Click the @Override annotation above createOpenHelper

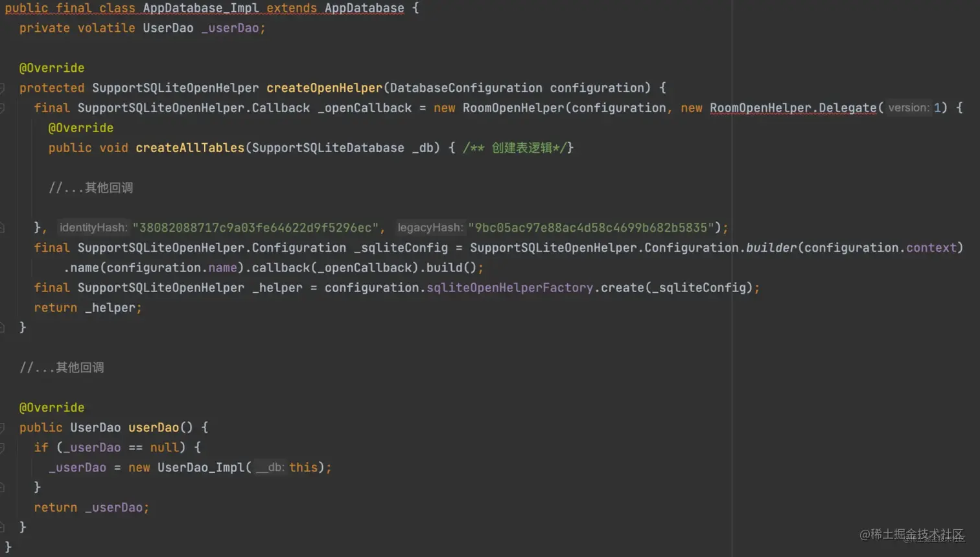tap(52, 68)
